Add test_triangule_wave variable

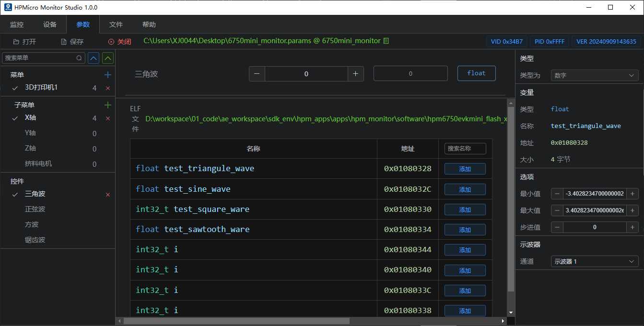(x=465, y=169)
